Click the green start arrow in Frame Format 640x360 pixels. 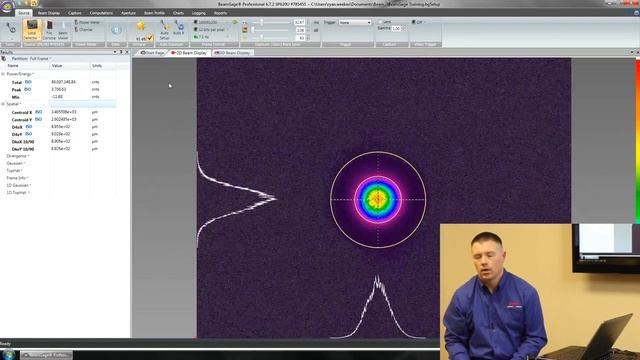(235, 22)
